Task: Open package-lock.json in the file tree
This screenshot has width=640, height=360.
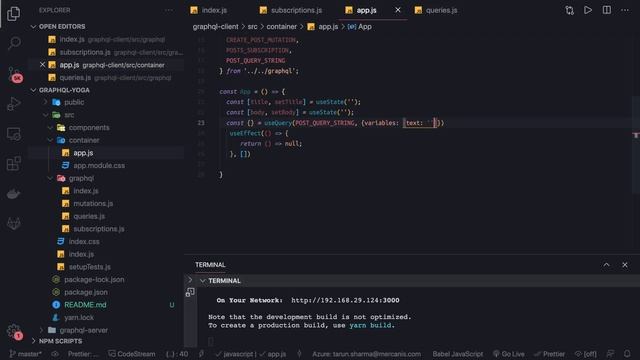Action: 94,279
